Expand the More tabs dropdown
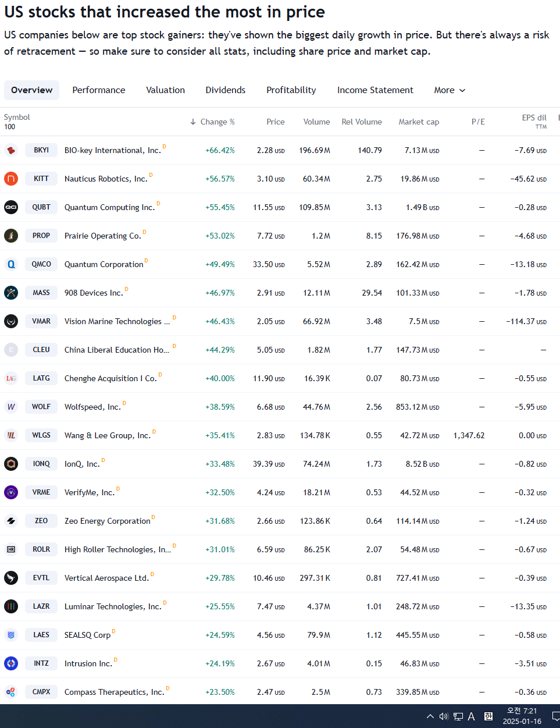 [x=450, y=90]
